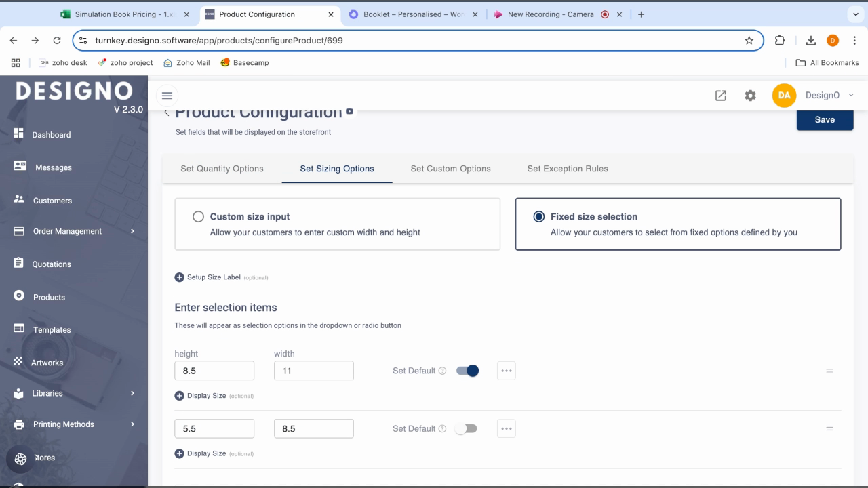The width and height of the screenshot is (868, 488).
Task: Enable Set Default for 5.5 x 8.5
Action: click(x=467, y=429)
